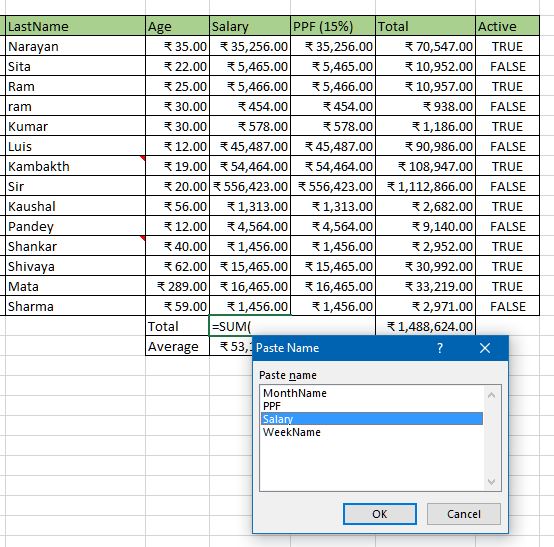Click the age cell ₹ 289.00
Viewport: 554px width, 547px height.
pyautogui.click(x=177, y=286)
